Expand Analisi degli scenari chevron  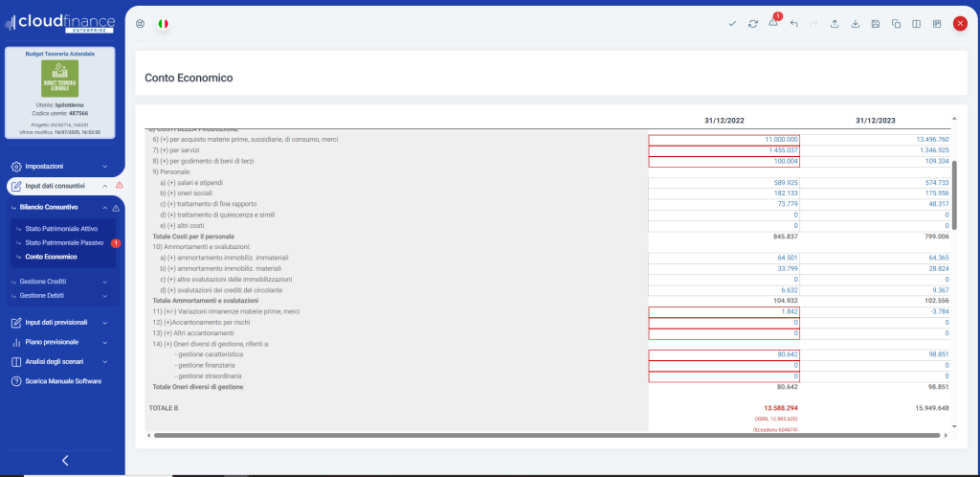click(x=105, y=362)
